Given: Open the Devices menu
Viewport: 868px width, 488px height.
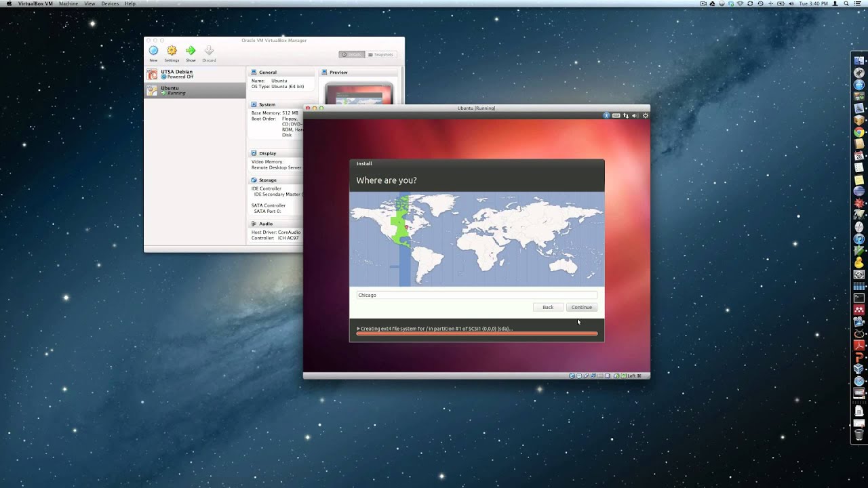Looking at the screenshot, I should (x=110, y=3).
